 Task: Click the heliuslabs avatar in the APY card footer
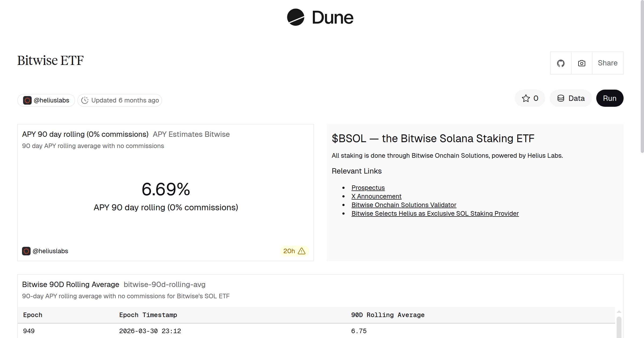click(x=26, y=251)
